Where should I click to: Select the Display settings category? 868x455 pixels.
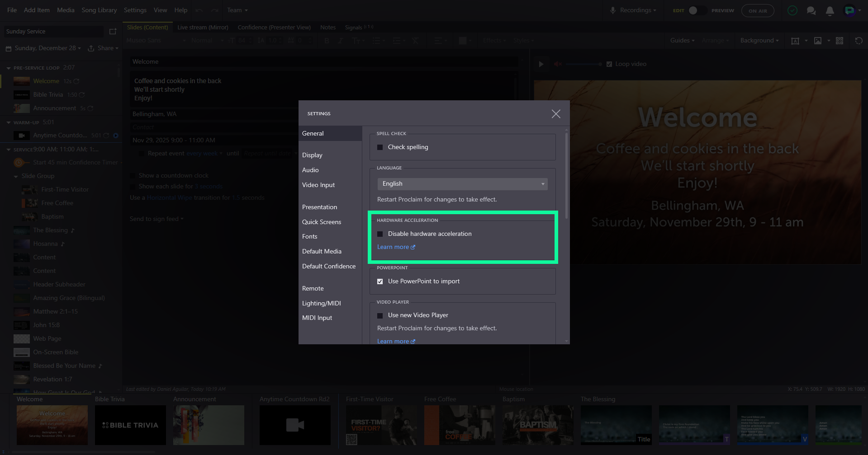click(312, 155)
